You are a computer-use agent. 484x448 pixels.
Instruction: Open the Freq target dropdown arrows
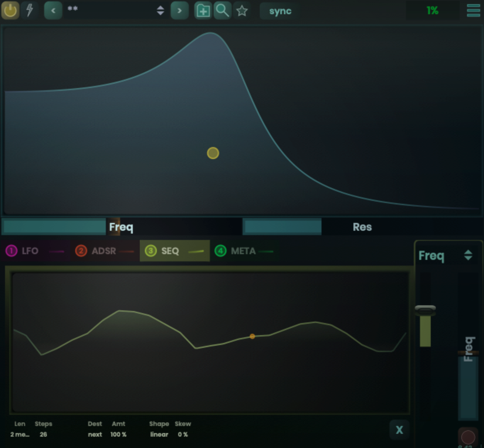tap(468, 255)
